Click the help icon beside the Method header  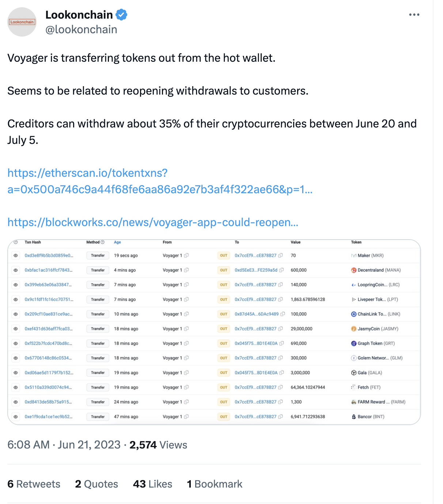[102, 242]
